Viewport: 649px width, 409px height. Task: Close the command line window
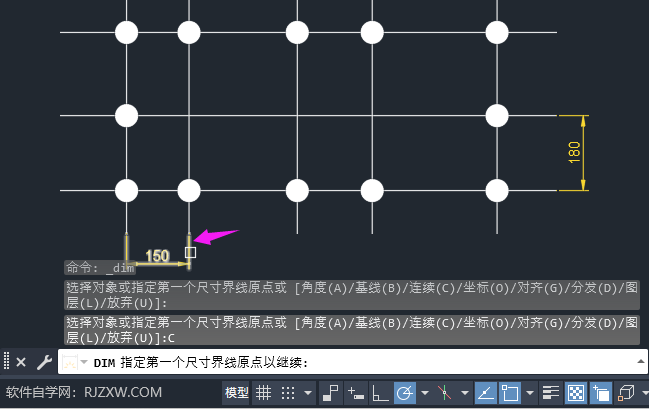(21, 362)
